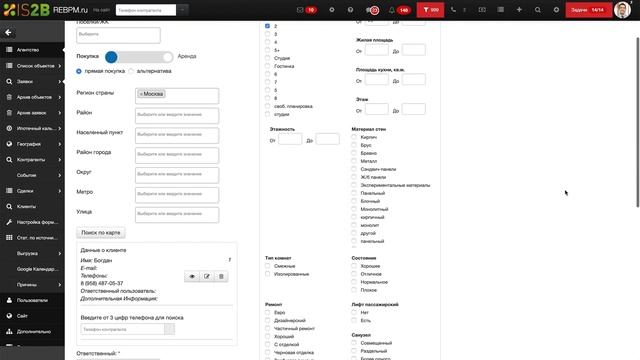Open the Регион страны field with Москва
Screen dimensions: 640x360
coord(177,96)
